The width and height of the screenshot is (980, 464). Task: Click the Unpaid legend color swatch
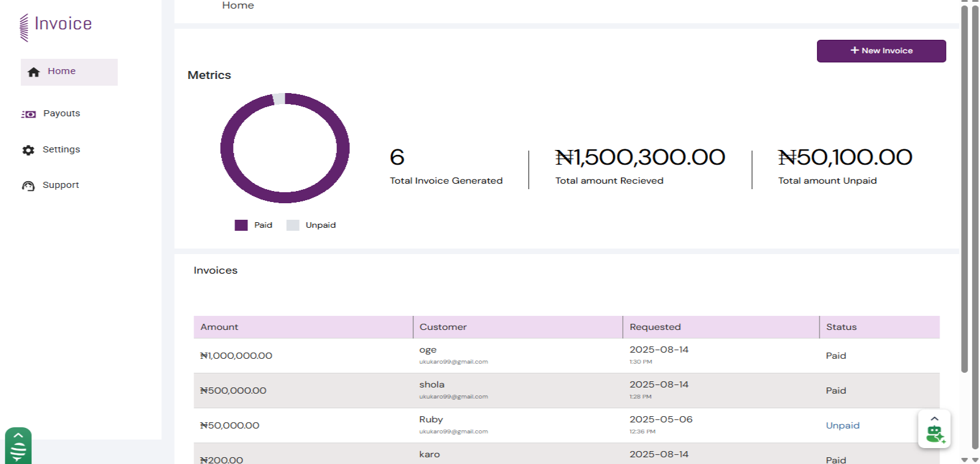[x=293, y=225]
